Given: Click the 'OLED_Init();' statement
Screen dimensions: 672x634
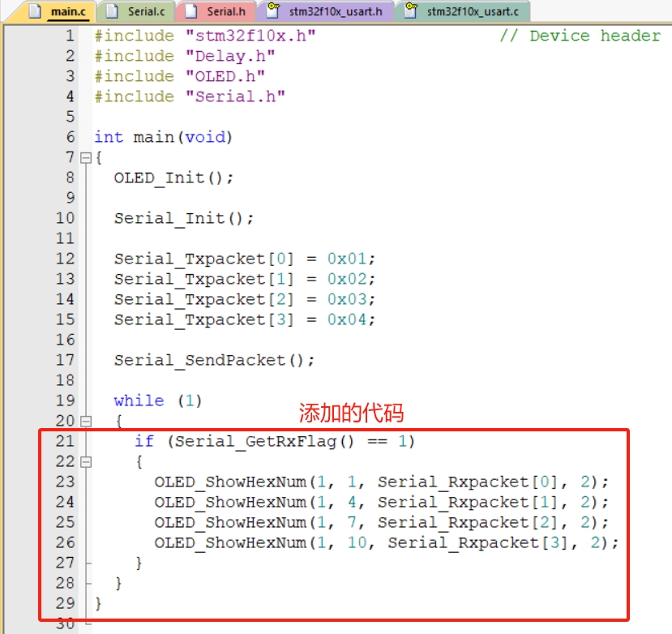Looking at the screenshot, I should click(173, 178).
